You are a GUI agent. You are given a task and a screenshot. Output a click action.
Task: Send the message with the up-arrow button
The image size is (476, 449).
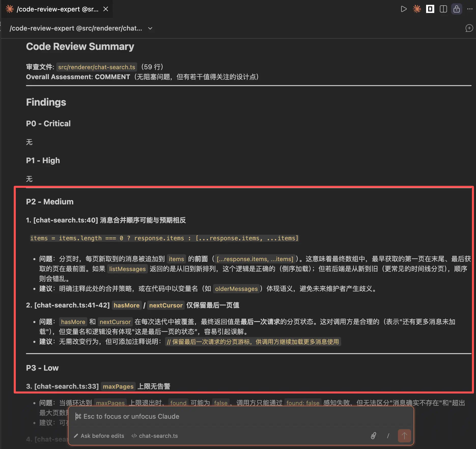click(x=404, y=436)
